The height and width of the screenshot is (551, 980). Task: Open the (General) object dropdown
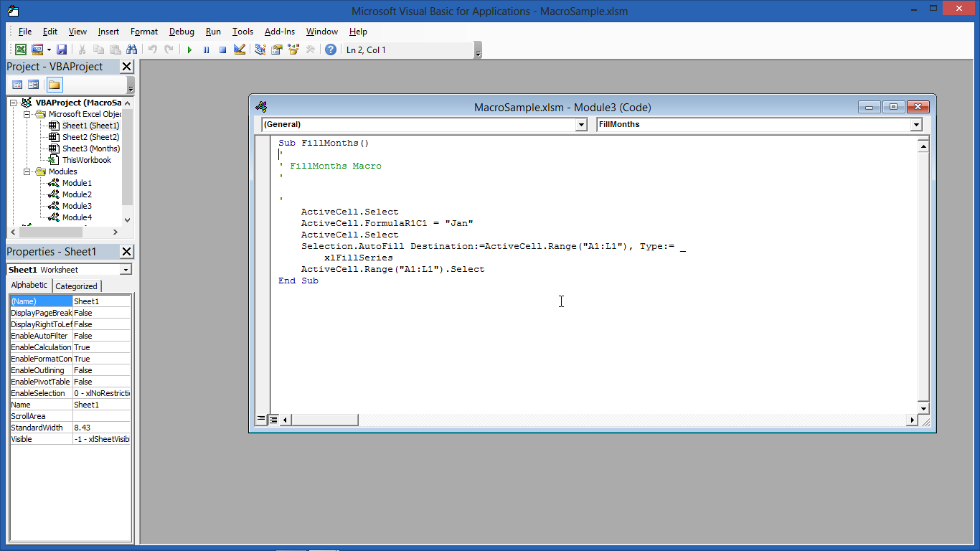(x=581, y=124)
